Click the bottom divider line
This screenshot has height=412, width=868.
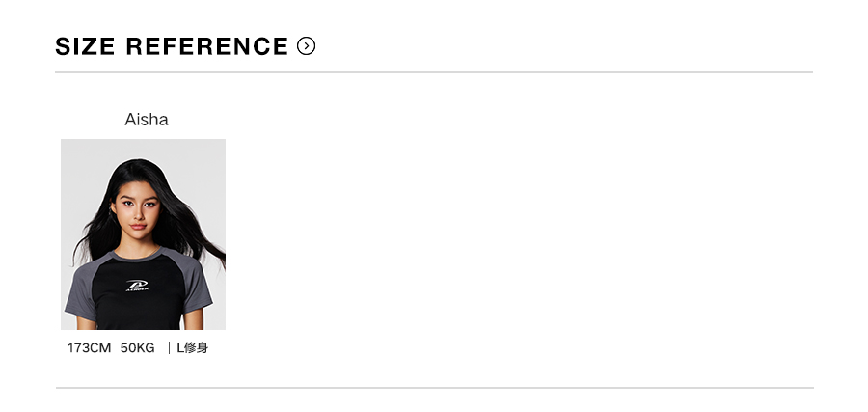click(x=434, y=388)
